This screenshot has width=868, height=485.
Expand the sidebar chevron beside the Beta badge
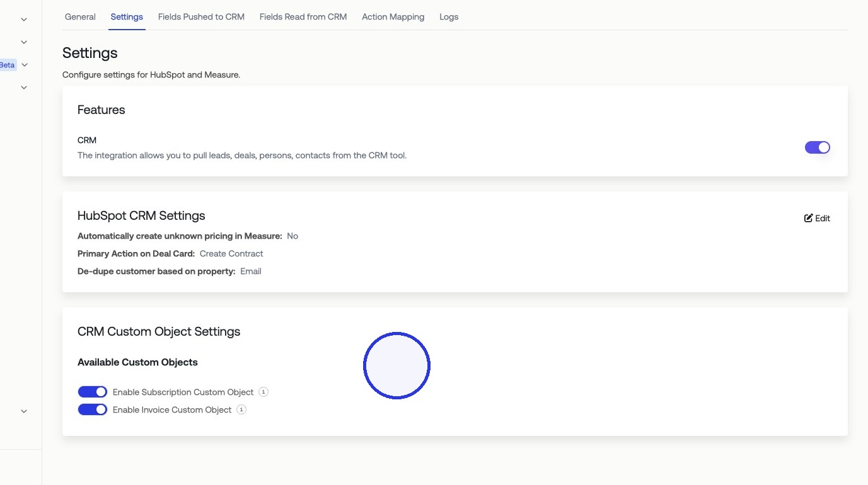pyautogui.click(x=25, y=65)
